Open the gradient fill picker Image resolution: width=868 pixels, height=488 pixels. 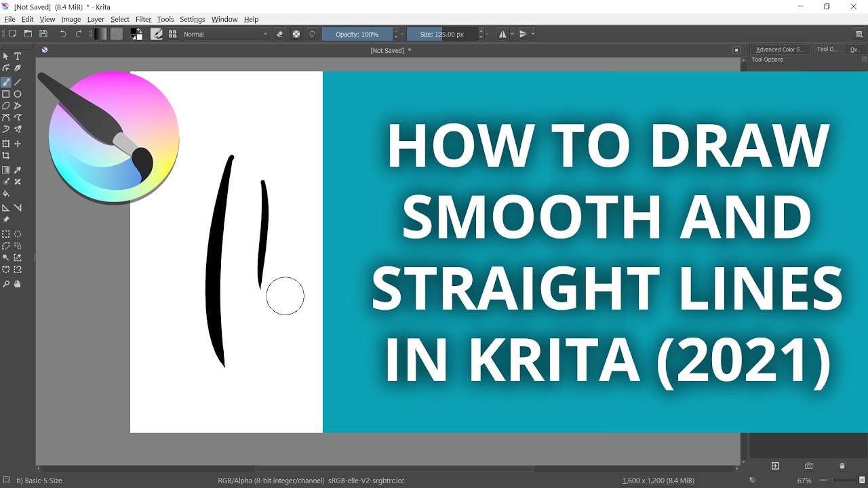coord(100,34)
